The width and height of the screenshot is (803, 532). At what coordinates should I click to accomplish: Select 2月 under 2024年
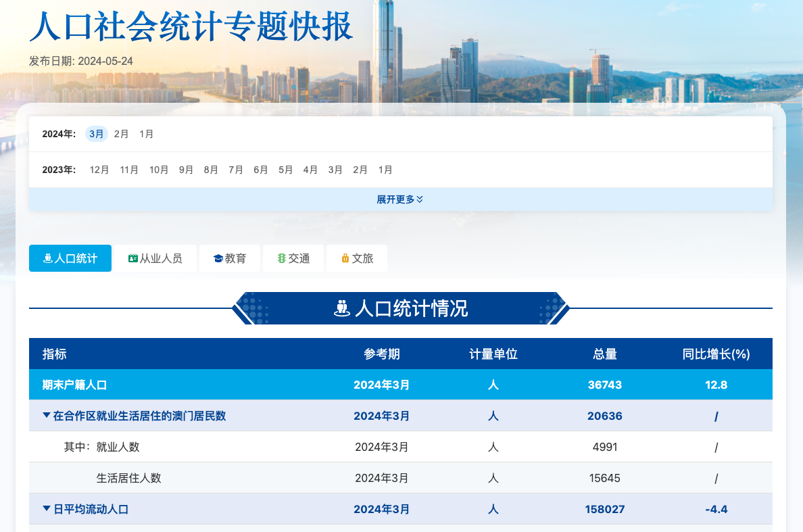tap(121, 134)
